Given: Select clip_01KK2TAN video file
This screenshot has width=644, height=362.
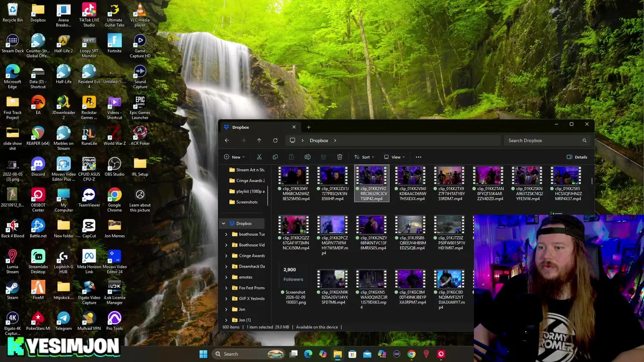Looking at the screenshot, I should point(489,184).
